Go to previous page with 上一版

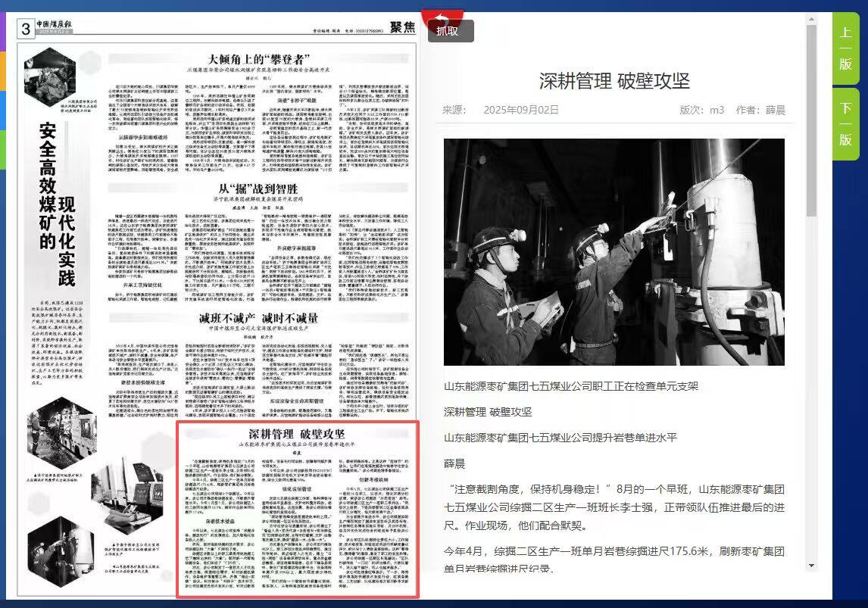click(845, 48)
